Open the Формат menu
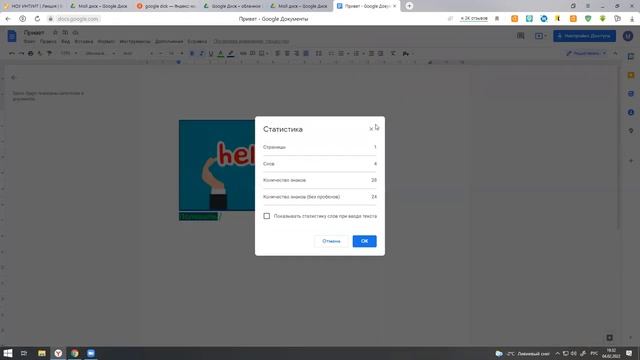 click(106, 42)
